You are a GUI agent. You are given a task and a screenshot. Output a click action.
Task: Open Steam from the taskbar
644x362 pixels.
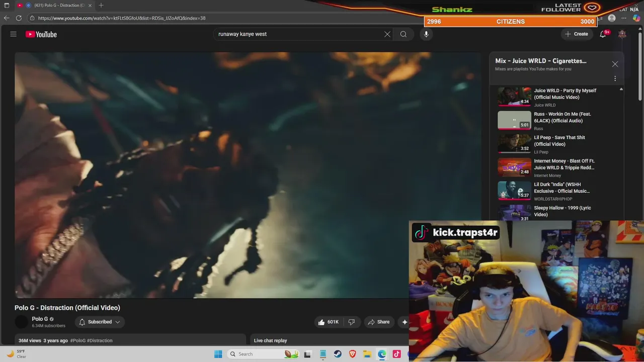point(338,354)
